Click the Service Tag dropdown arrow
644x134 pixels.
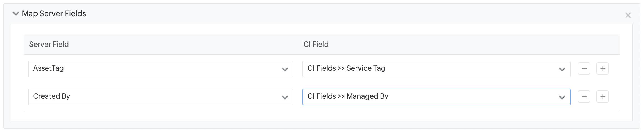(562, 69)
